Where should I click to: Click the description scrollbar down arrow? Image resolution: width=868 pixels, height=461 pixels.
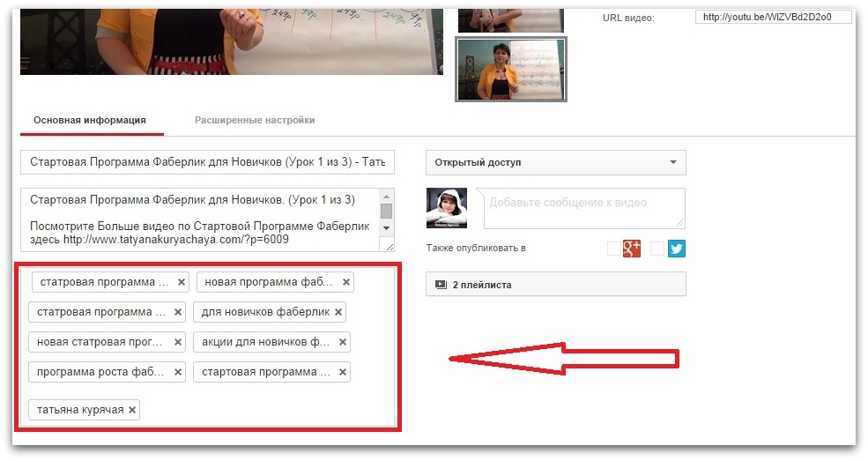click(x=386, y=228)
